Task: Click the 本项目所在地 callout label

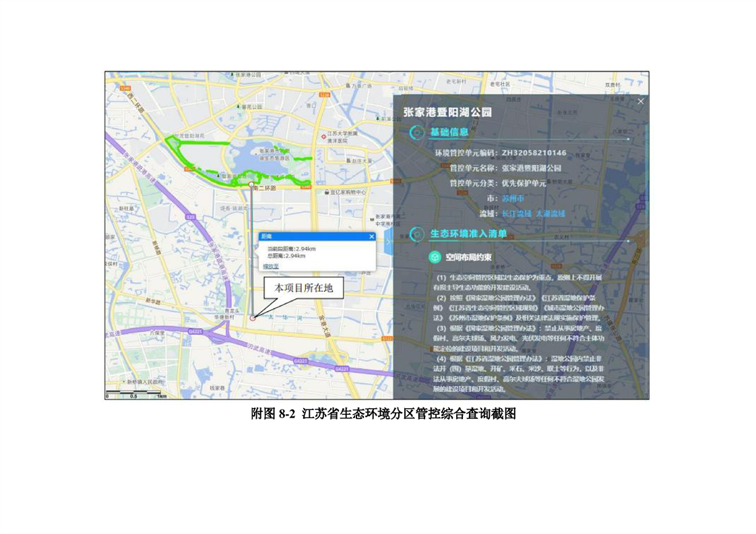Action: point(303,288)
